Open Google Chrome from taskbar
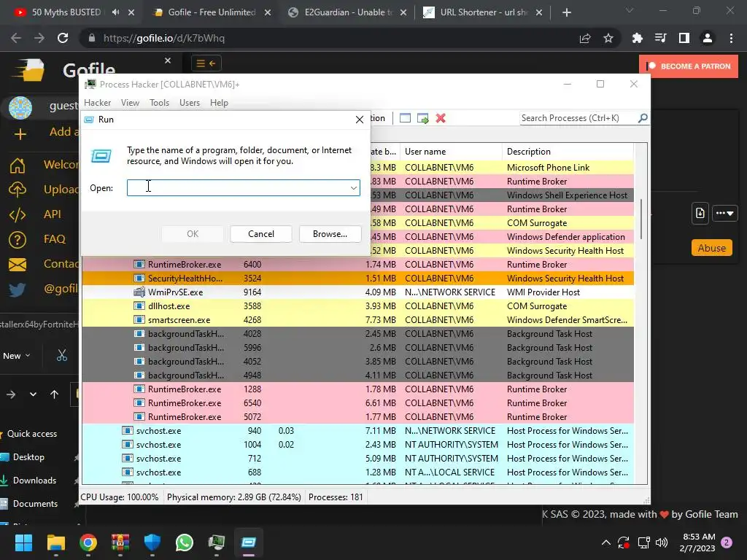The image size is (747, 560). [88, 542]
